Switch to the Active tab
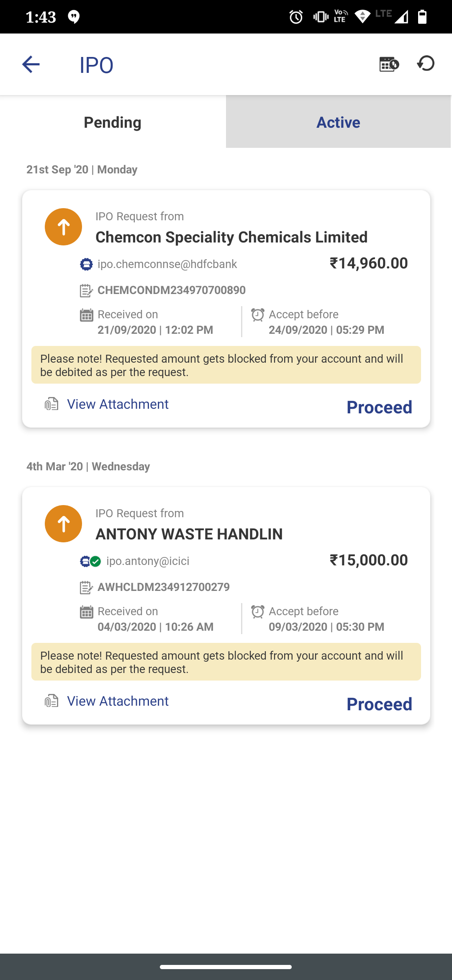The width and height of the screenshot is (452, 980). [x=338, y=122]
